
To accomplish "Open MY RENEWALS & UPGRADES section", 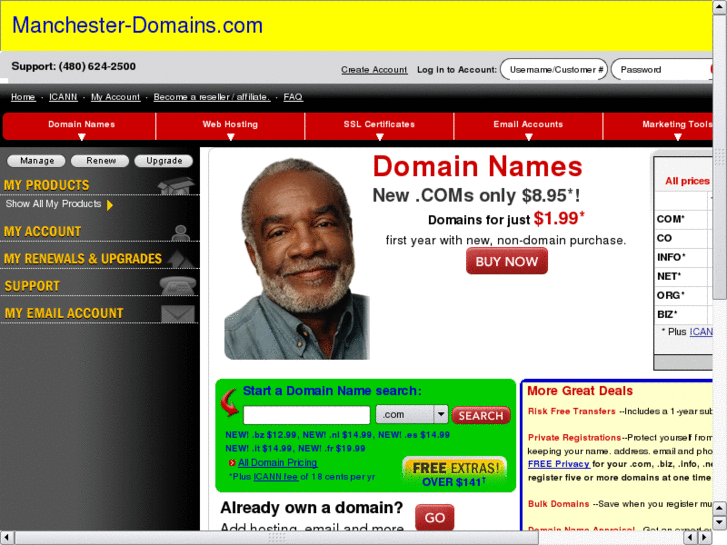I will pyautogui.click(x=83, y=258).
